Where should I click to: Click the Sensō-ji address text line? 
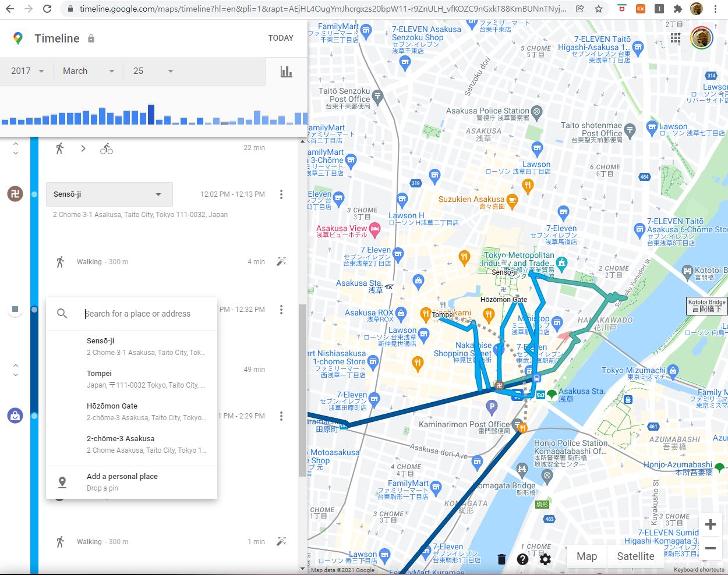(x=140, y=215)
